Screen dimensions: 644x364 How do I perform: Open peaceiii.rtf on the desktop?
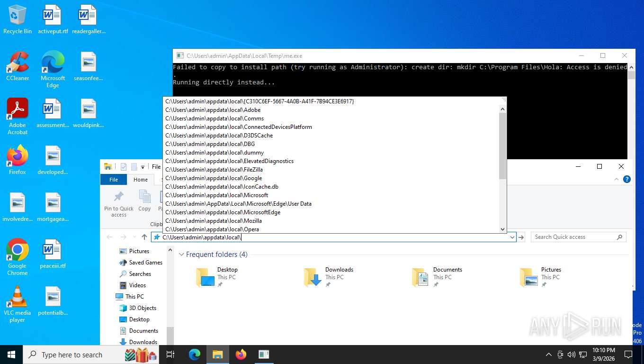(x=53, y=254)
